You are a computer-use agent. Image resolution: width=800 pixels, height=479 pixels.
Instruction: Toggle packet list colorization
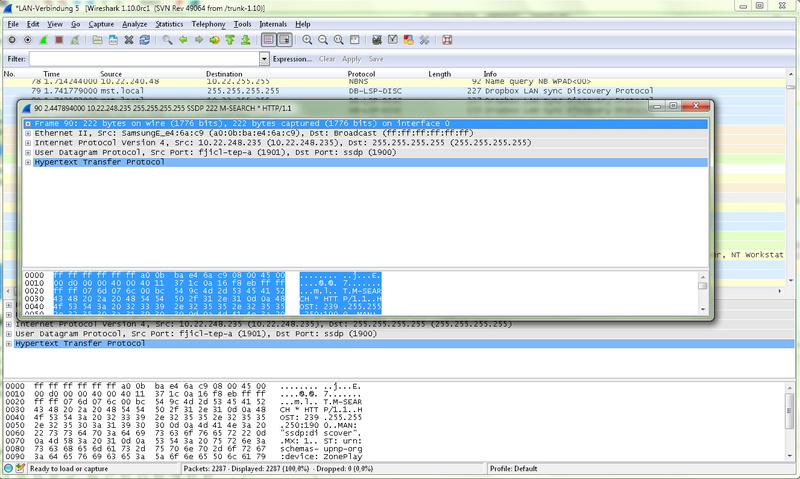point(268,40)
